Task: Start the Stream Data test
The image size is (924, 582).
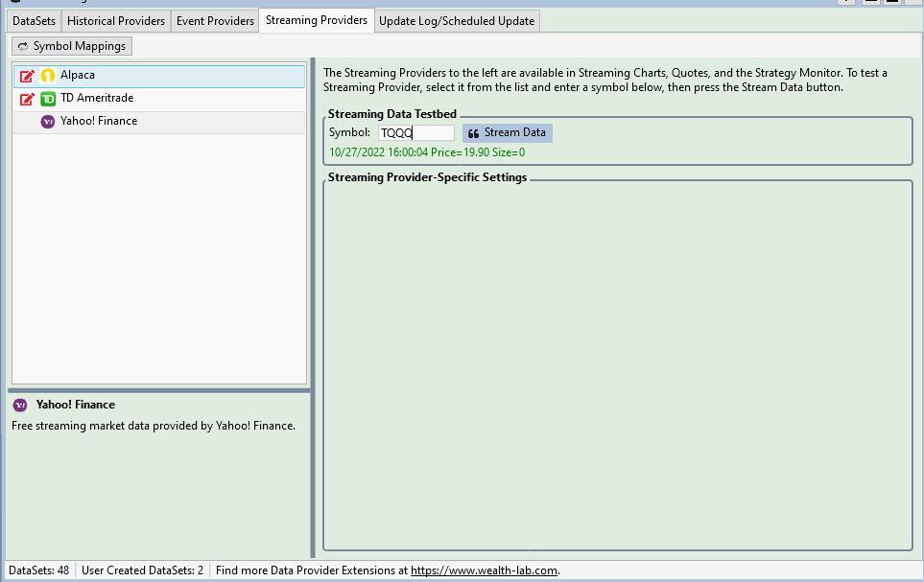Action: [507, 133]
